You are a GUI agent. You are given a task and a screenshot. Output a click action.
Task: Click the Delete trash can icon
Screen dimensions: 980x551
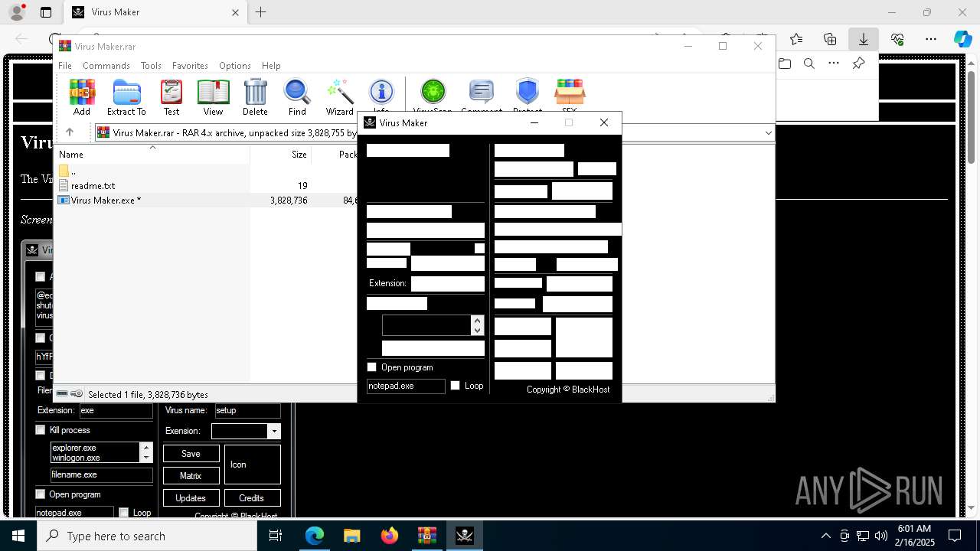(x=255, y=97)
